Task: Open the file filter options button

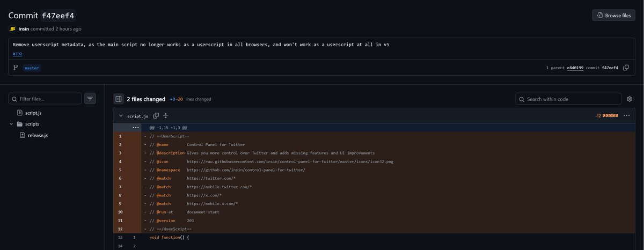Action: click(90, 99)
